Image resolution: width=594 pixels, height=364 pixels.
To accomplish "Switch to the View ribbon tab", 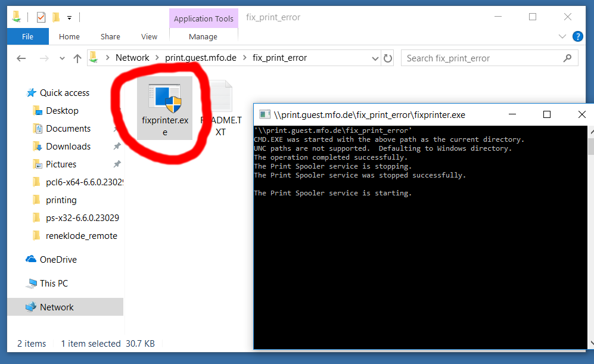I will [149, 36].
